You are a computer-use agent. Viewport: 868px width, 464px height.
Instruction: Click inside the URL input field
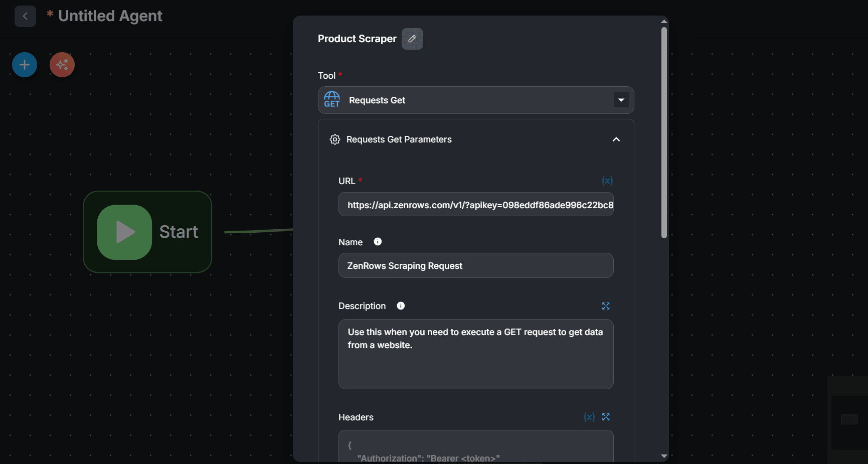[x=476, y=205]
